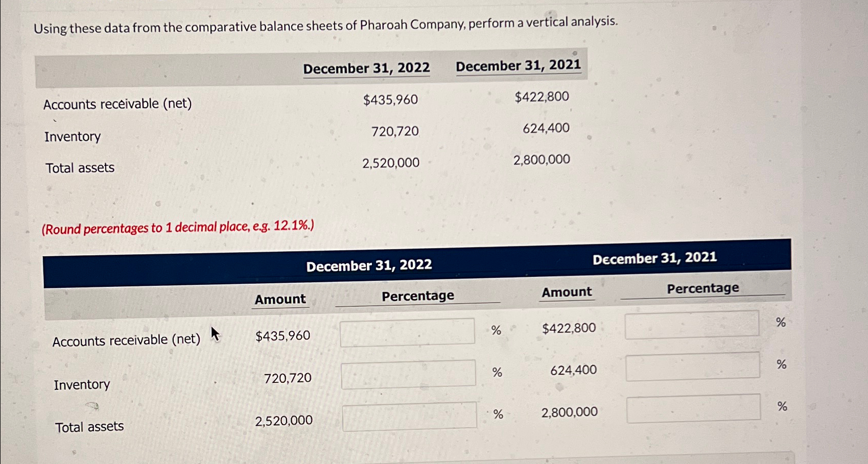Click the 720,720 inventory amount
The width and height of the screenshot is (868, 464).
pos(288,377)
